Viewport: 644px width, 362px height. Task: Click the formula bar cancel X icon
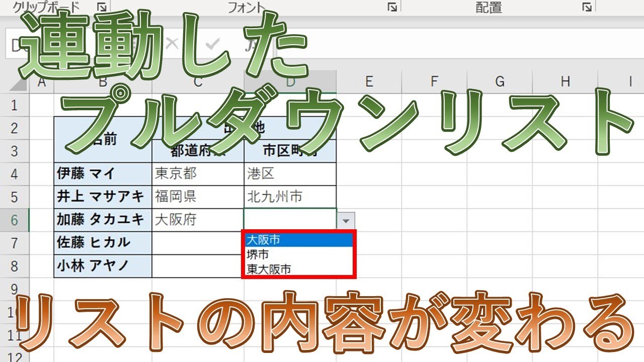coord(172,44)
